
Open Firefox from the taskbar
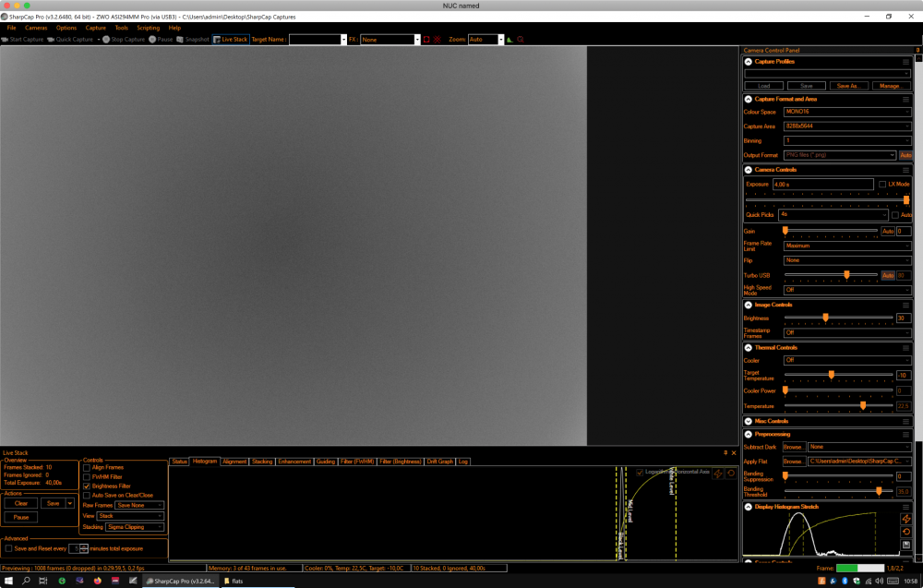pyautogui.click(x=97, y=581)
